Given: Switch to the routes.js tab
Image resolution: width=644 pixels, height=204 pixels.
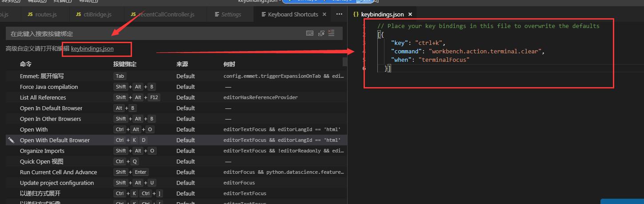Looking at the screenshot, I should point(42,14).
